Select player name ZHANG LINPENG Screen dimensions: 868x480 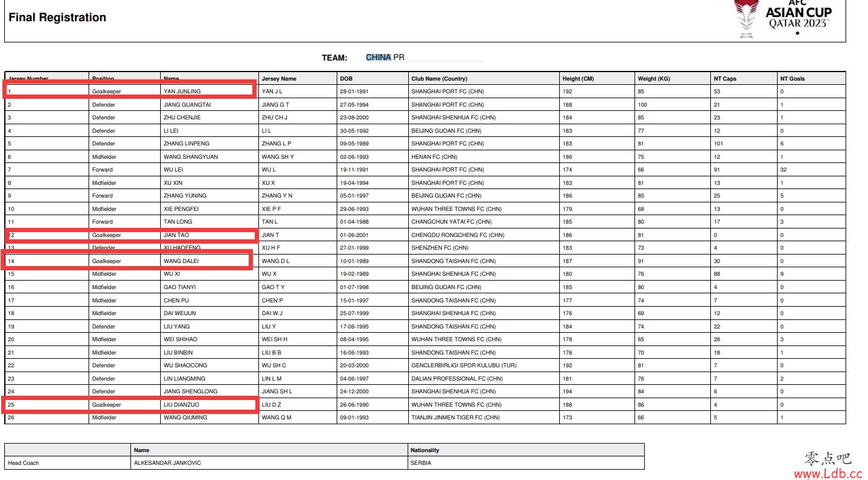click(186, 144)
